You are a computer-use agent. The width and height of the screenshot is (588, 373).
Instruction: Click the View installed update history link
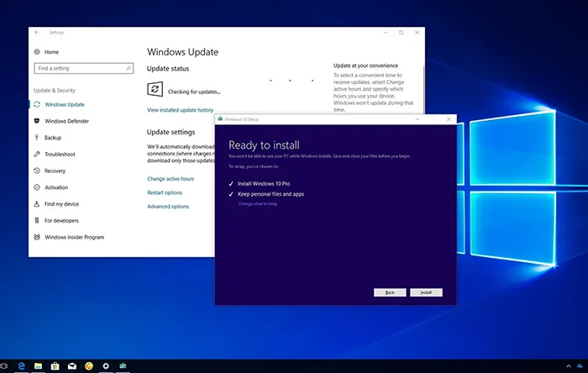click(x=180, y=110)
